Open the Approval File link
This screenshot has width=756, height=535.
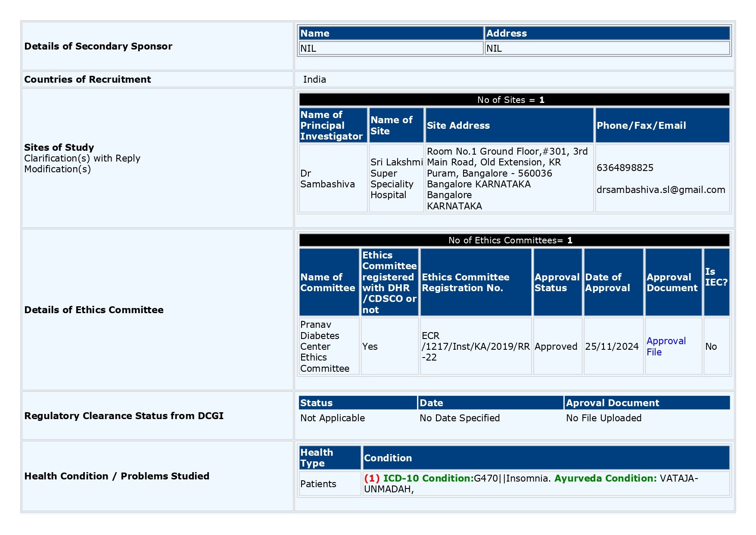[x=666, y=346]
